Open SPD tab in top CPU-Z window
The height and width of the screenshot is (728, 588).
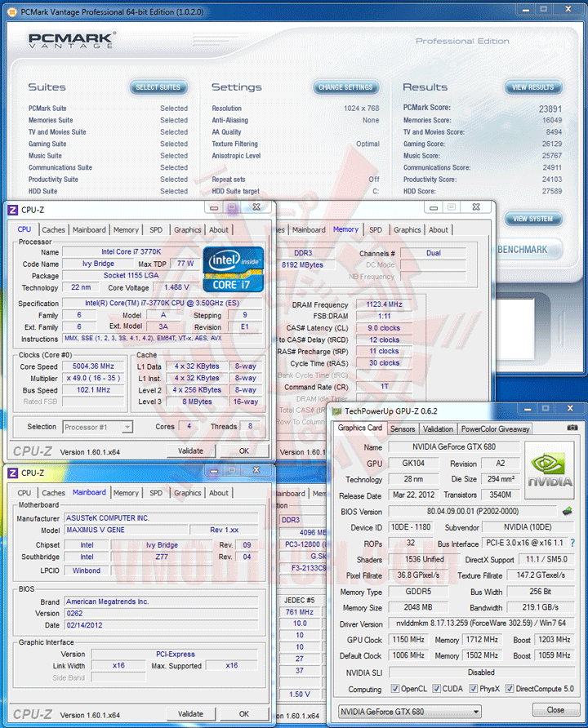point(156,230)
